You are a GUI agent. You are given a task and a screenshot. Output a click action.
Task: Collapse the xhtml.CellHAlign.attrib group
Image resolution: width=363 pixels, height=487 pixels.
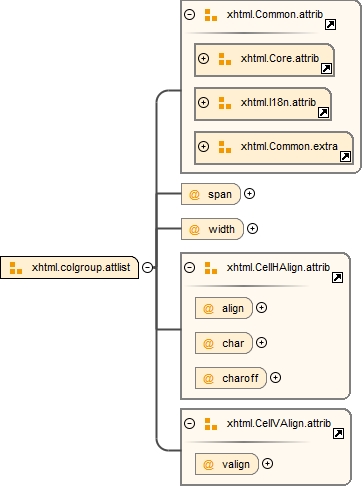click(189, 267)
